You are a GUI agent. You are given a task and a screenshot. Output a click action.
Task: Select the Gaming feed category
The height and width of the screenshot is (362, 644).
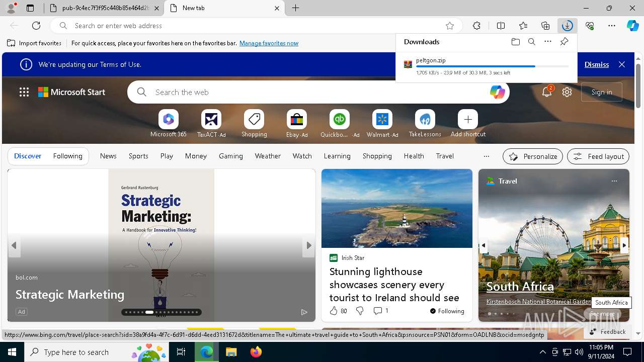tap(230, 156)
